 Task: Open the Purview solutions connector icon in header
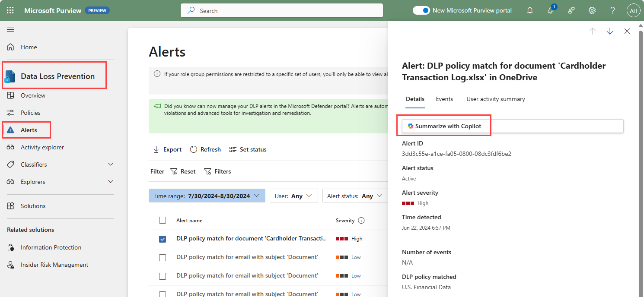coord(571,10)
